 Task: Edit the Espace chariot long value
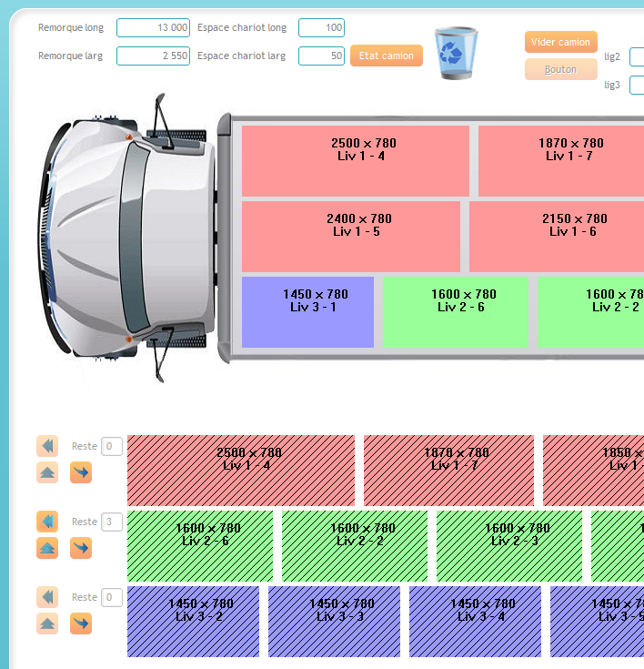click(321, 28)
